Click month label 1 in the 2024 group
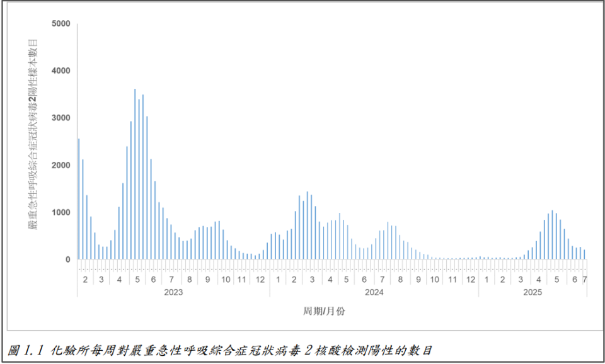This screenshot has height=364, width=605. coord(278,280)
